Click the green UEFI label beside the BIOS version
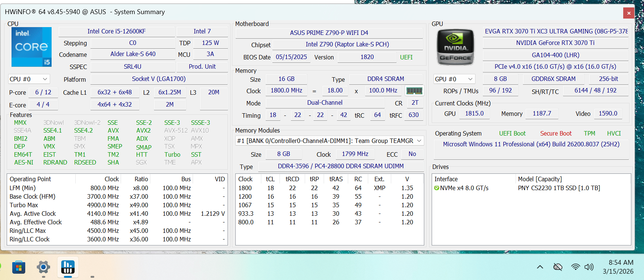 point(406,57)
